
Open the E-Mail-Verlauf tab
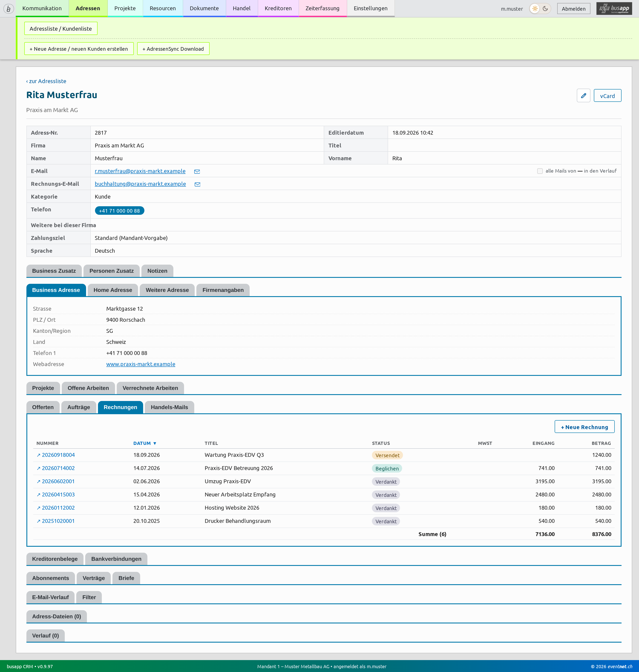pos(50,597)
